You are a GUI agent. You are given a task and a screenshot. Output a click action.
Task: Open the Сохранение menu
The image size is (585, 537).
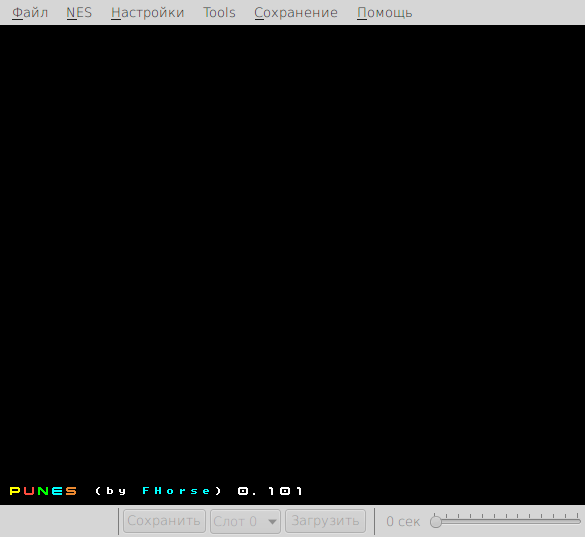(x=296, y=13)
